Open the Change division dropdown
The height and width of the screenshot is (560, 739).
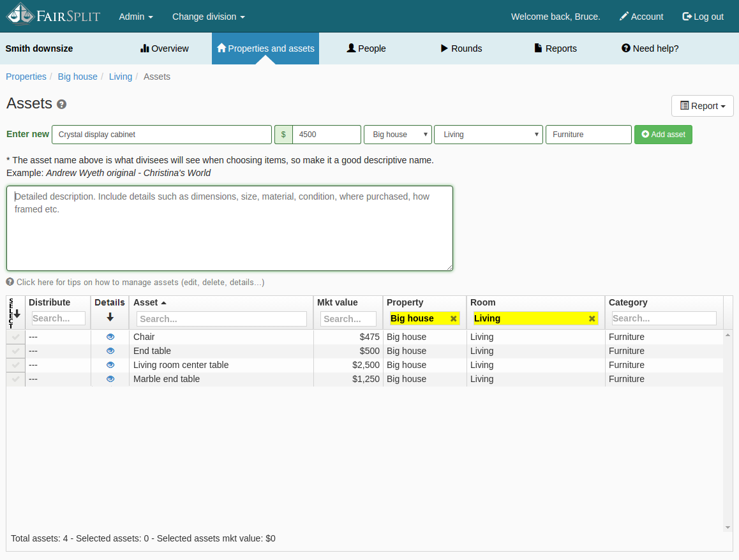point(208,17)
